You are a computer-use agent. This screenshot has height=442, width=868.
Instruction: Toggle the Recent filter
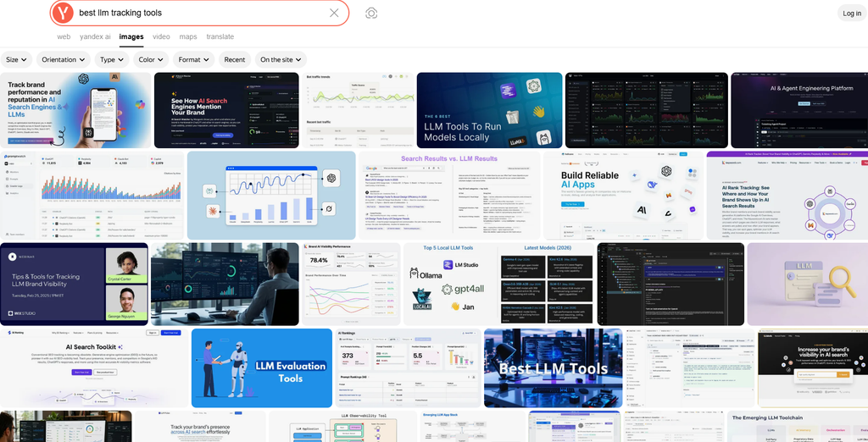pyautogui.click(x=235, y=60)
